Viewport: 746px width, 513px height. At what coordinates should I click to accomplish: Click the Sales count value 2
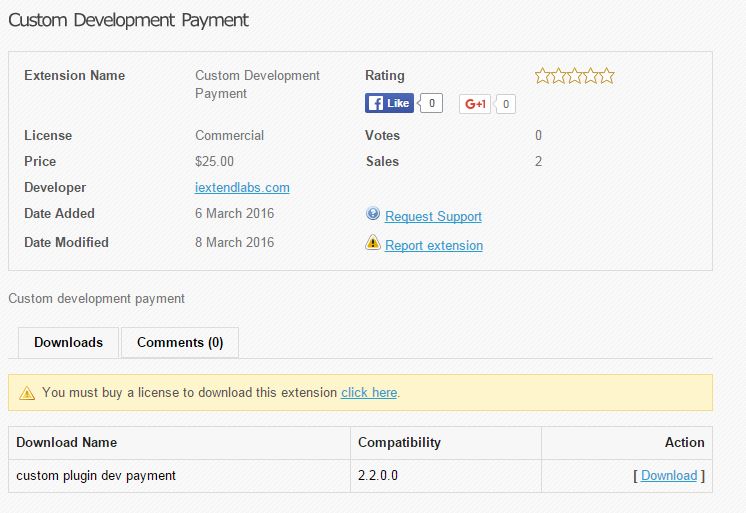pyautogui.click(x=538, y=161)
